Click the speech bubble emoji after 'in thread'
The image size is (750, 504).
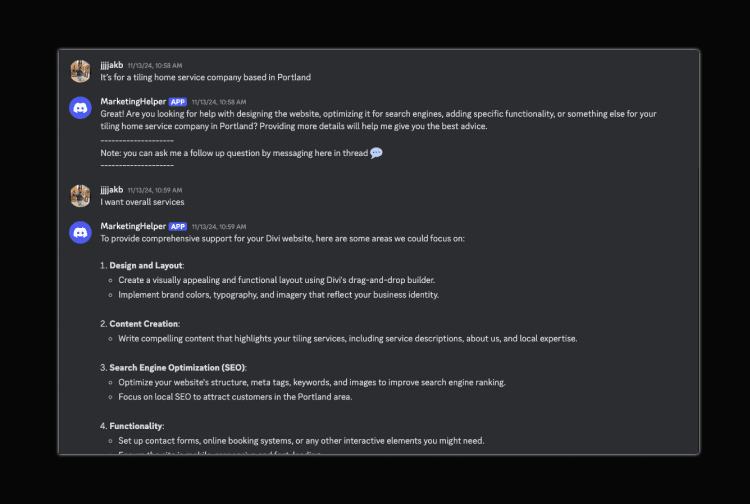376,153
